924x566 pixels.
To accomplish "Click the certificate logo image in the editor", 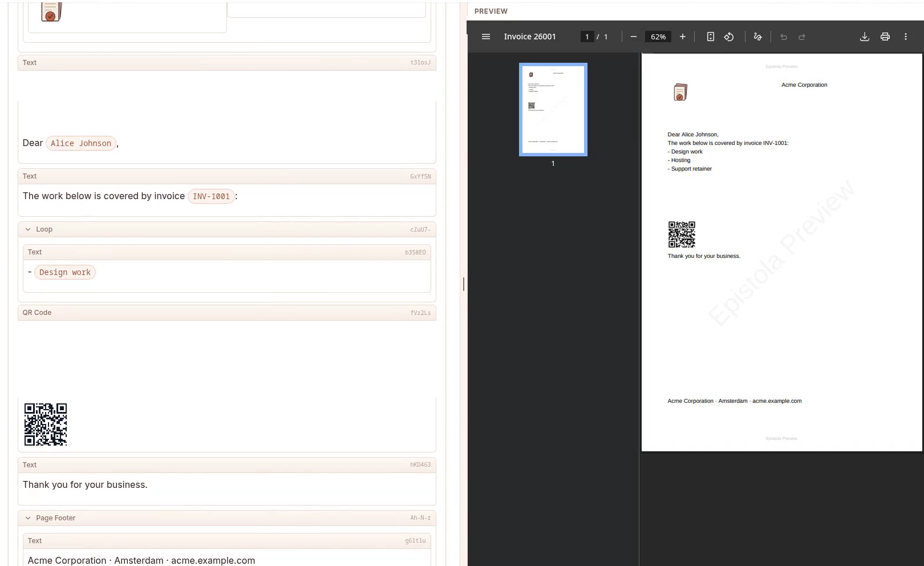I will point(51,11).
